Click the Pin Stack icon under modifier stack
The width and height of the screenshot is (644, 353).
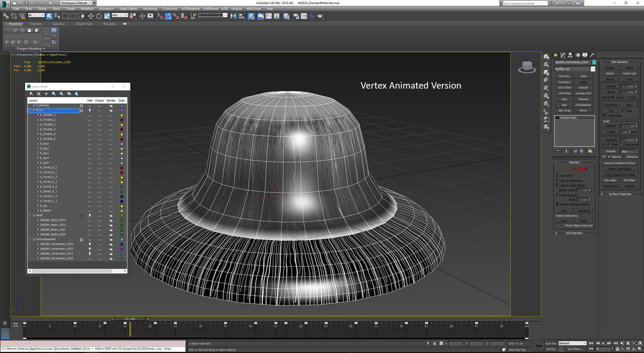pos(558,151)
